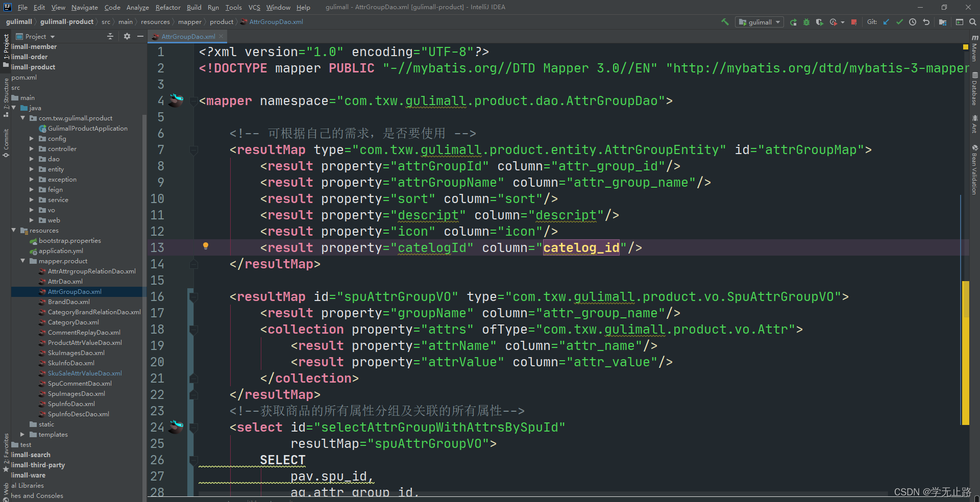Viewport: 980px width, 502px height.
Task: Expand the config package folder
Action: 32,139
